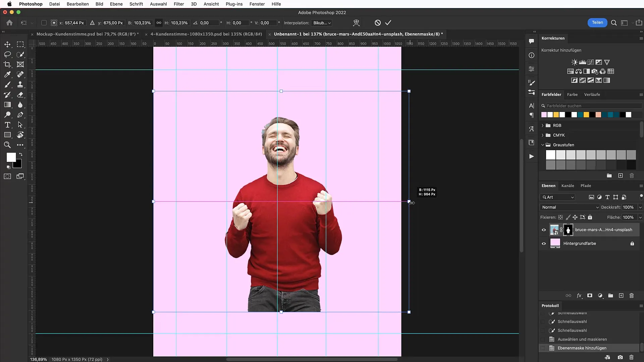Select the Gradient tool
The height and width of the screenshot is (362, 644).
tap(7, 105)
